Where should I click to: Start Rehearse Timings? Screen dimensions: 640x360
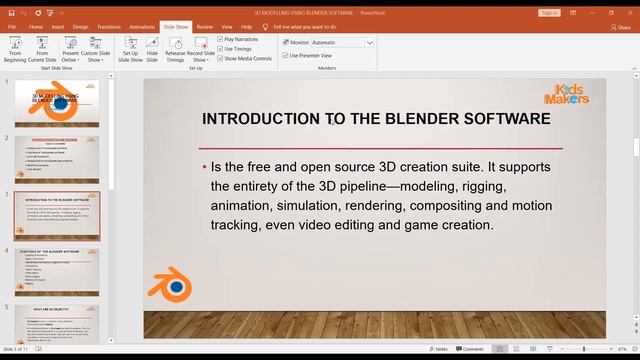coord(175,49)
